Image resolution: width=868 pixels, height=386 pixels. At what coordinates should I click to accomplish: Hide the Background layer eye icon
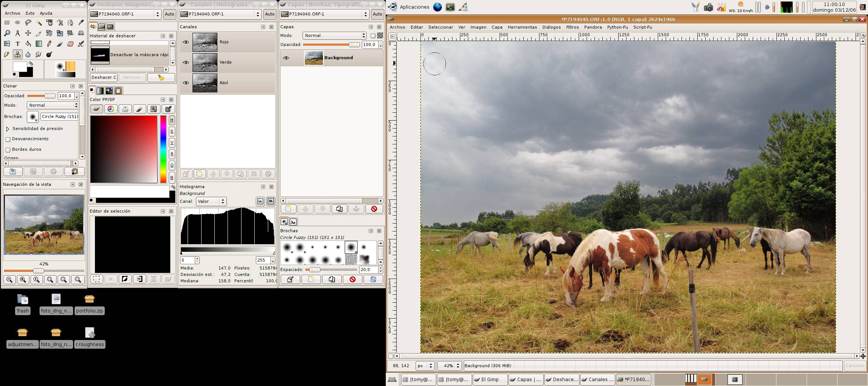[x=286, y=58]
